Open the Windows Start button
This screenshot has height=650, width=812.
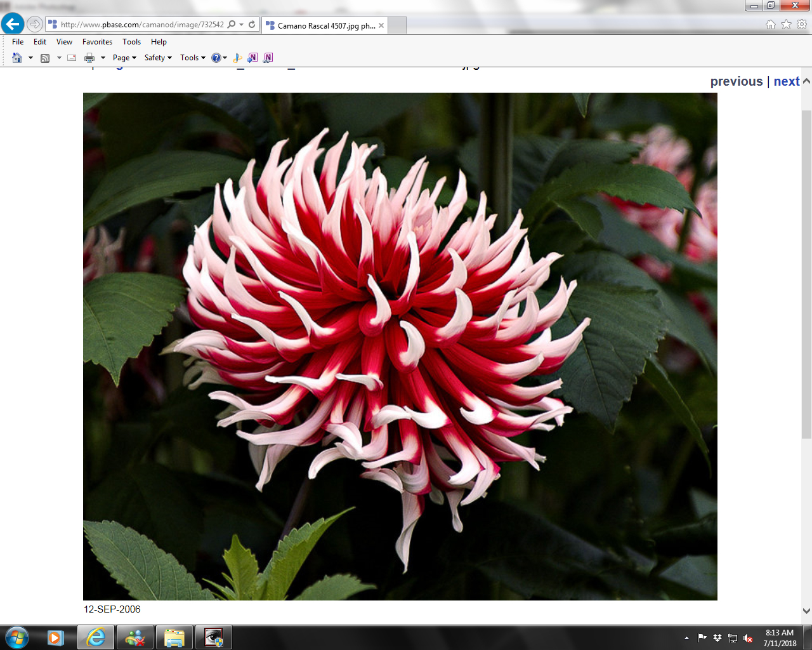click(x=16, y=637)
